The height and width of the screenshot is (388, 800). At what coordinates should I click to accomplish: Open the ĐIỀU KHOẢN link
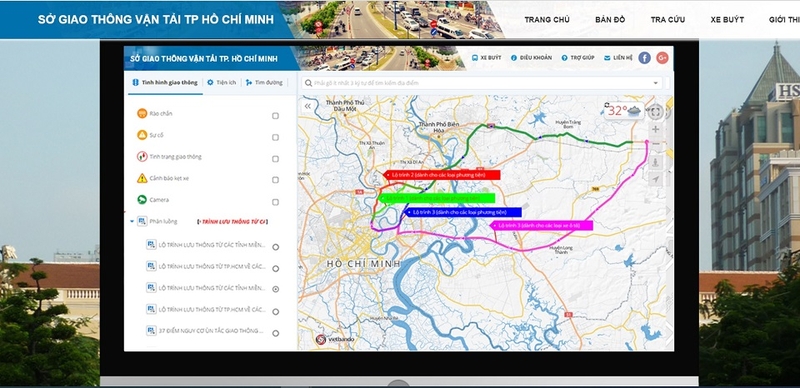pyautogui.click(x=531, y=58)
